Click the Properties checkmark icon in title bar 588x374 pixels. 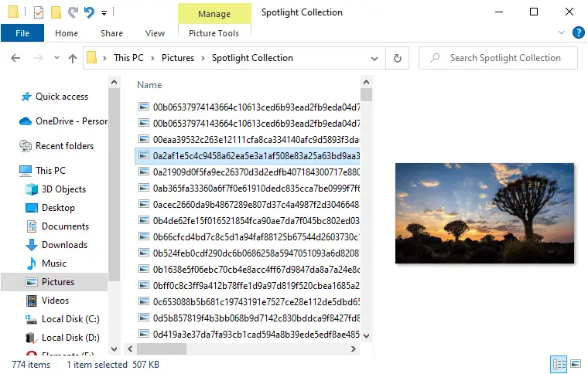(38, 12)
